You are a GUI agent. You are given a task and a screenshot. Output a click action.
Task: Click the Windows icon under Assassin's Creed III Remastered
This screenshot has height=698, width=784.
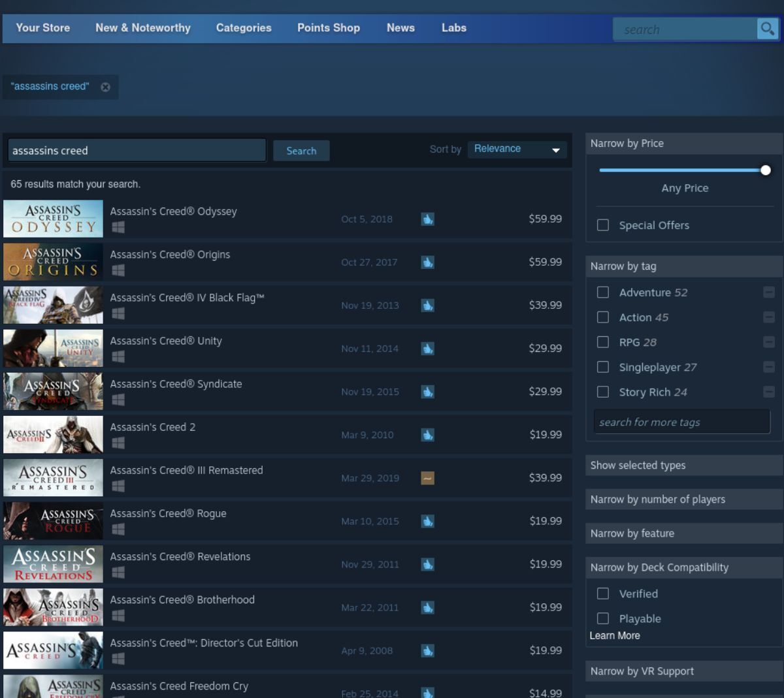point(118,486)
